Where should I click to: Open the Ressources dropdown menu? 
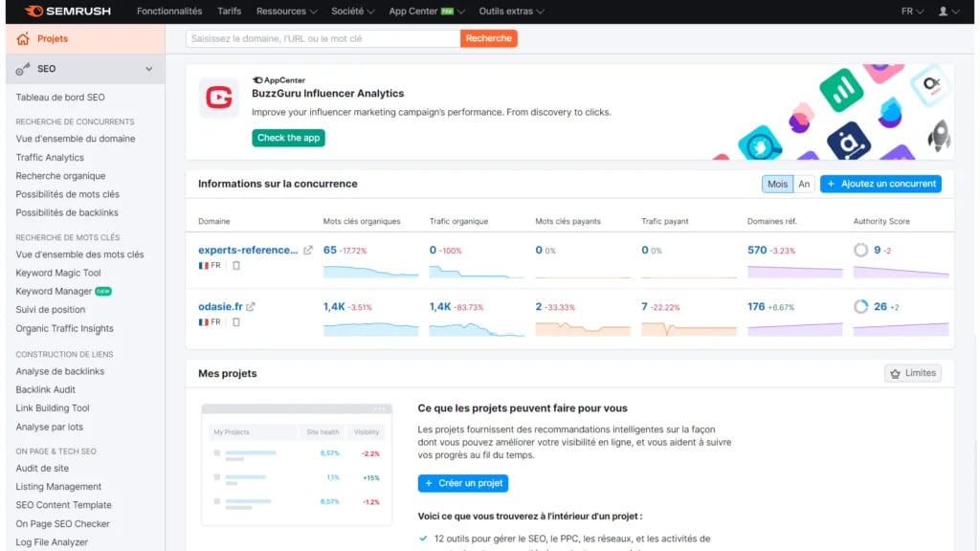[x=285, y=12]
